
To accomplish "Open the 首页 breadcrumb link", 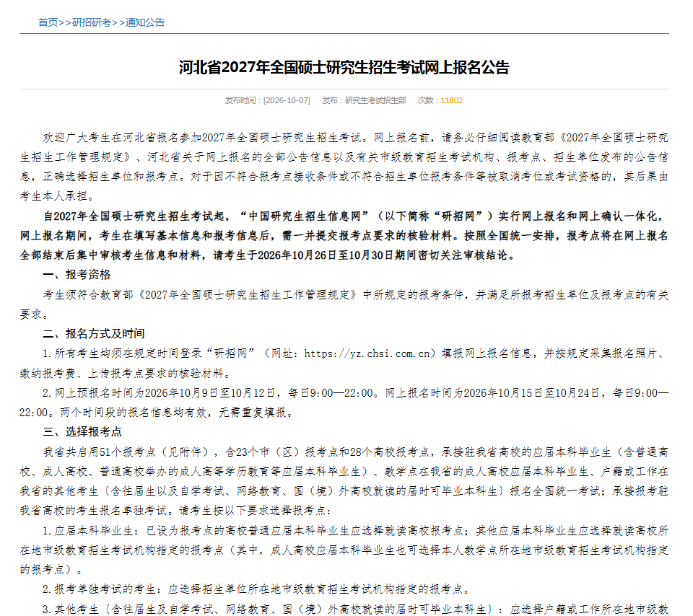I will point(48,22).
